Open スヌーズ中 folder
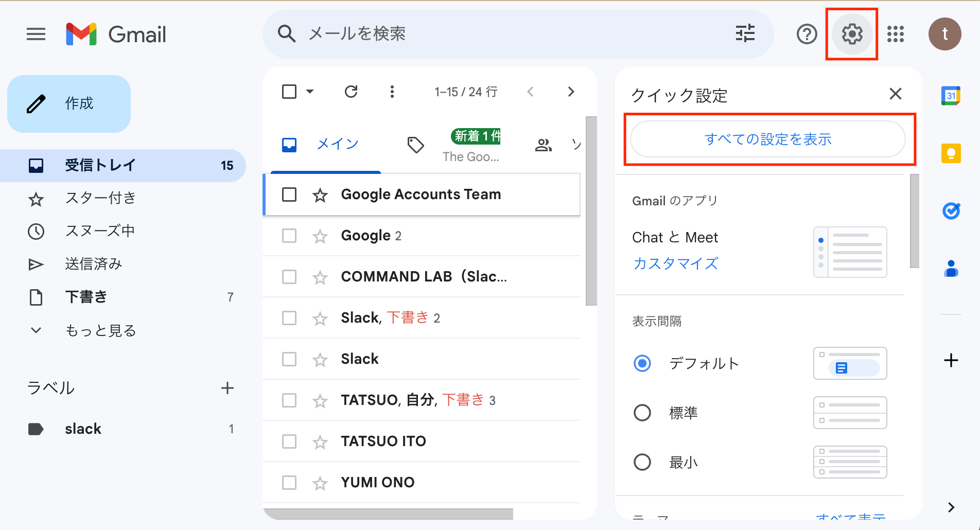This screenshot has height=530, width=980. [124, 232]
